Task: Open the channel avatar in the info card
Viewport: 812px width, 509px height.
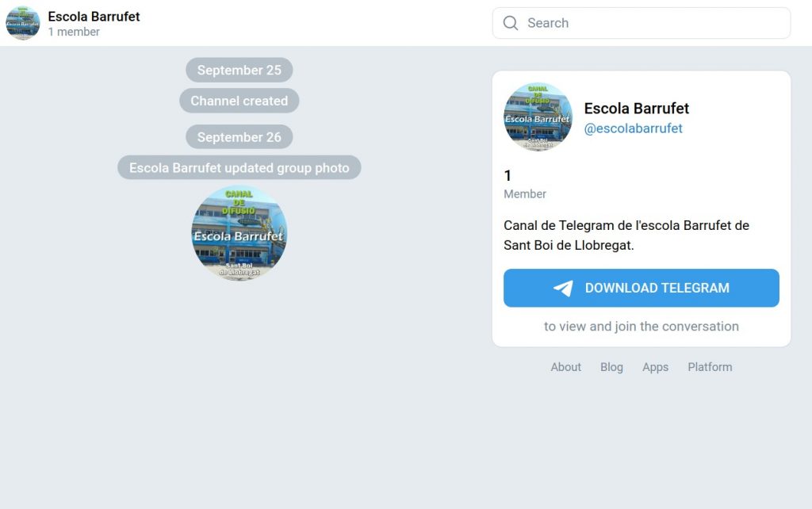Action: tap(538, 117)
